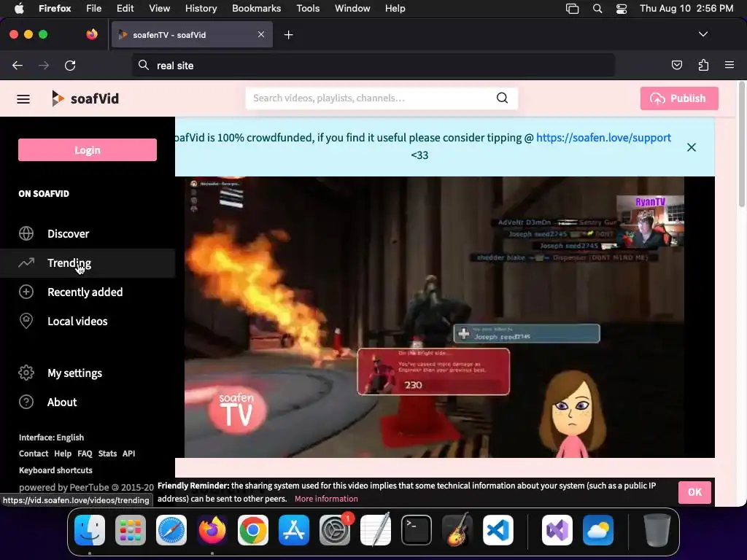Click the video player thumbnail
Screen dimensions: 747x560
coord(445,317)
